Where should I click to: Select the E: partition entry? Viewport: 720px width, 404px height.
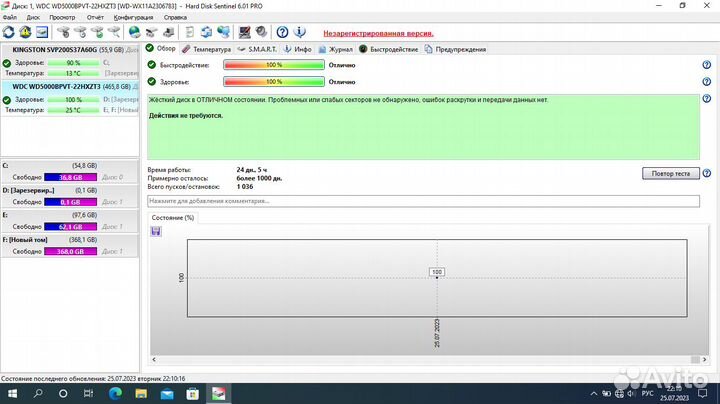70,221
